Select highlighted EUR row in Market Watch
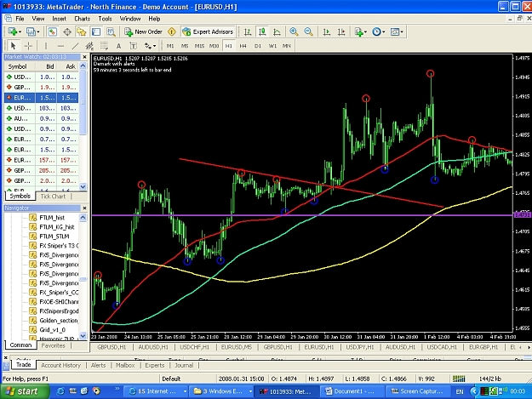 tap(42, 98)
